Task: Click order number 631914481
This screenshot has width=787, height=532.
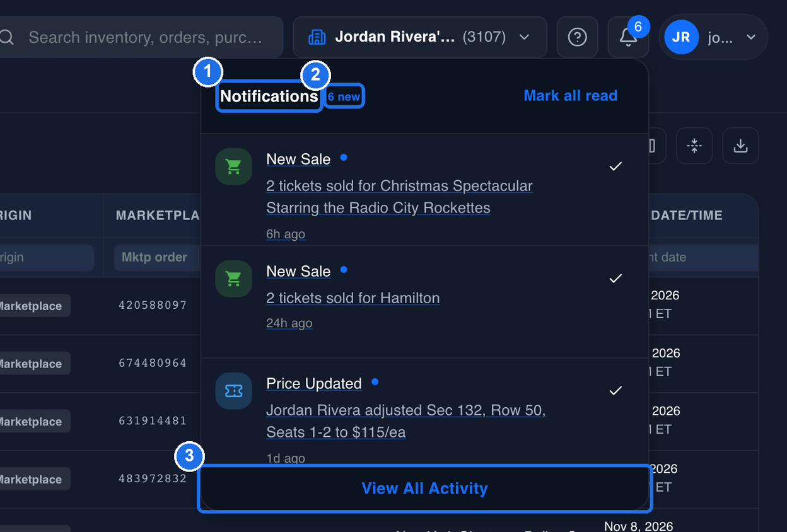Action: (x=153, y=421)
